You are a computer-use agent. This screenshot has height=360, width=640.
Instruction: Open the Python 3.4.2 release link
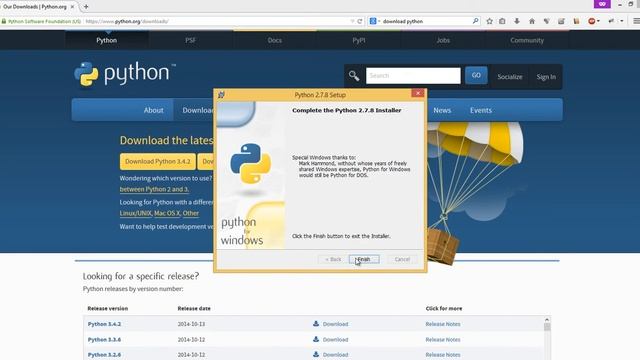[x=104, y=324]
